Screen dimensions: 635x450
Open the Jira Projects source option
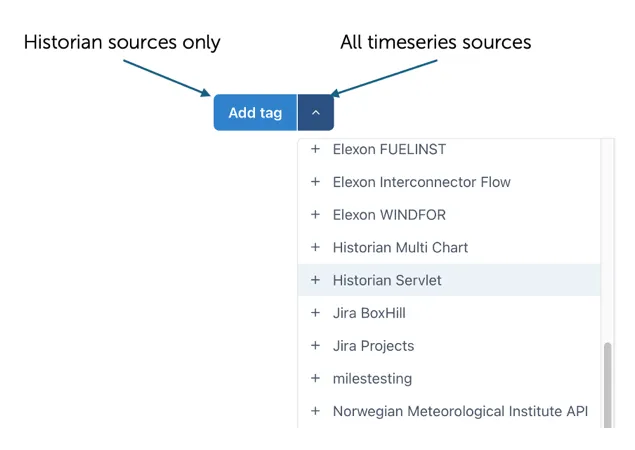click(x=373, y=346)
